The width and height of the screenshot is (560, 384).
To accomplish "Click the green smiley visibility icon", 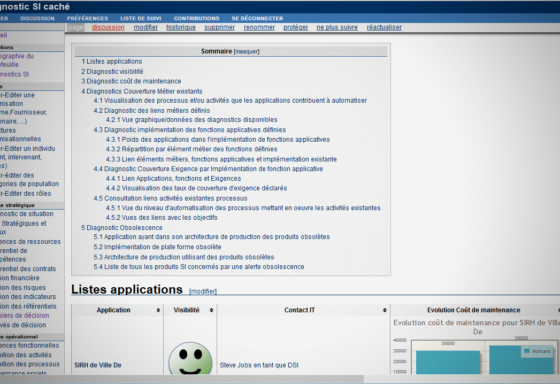I will (190, 358).
